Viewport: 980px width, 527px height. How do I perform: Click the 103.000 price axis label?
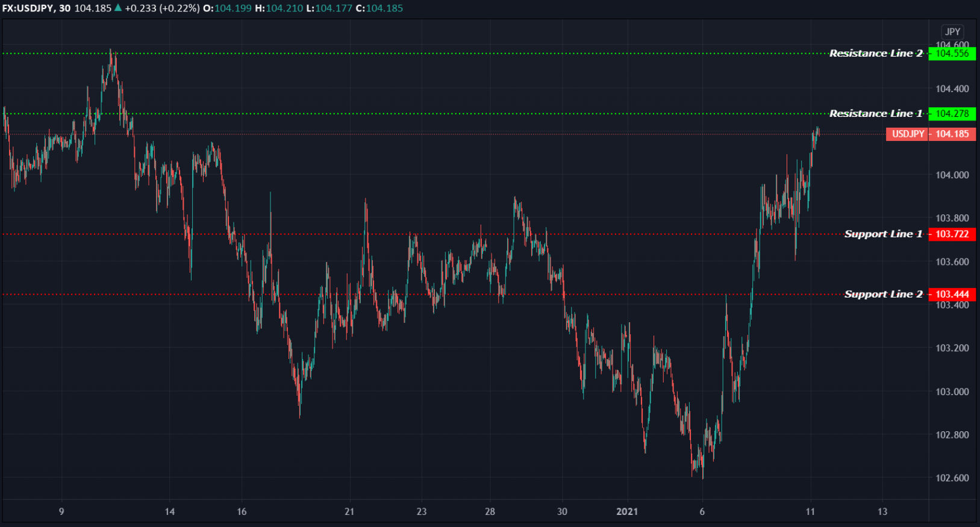(x=952, y=391)
